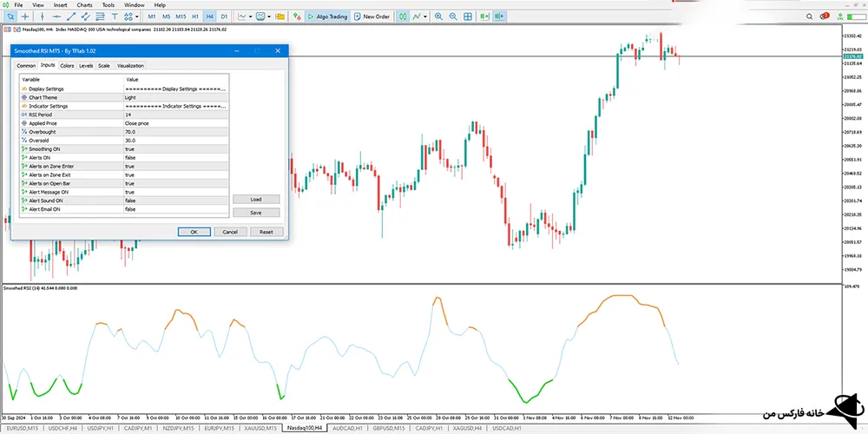Select the cursor arrow tool
Viewport: 868px width, 434px height.
point(11,16)
